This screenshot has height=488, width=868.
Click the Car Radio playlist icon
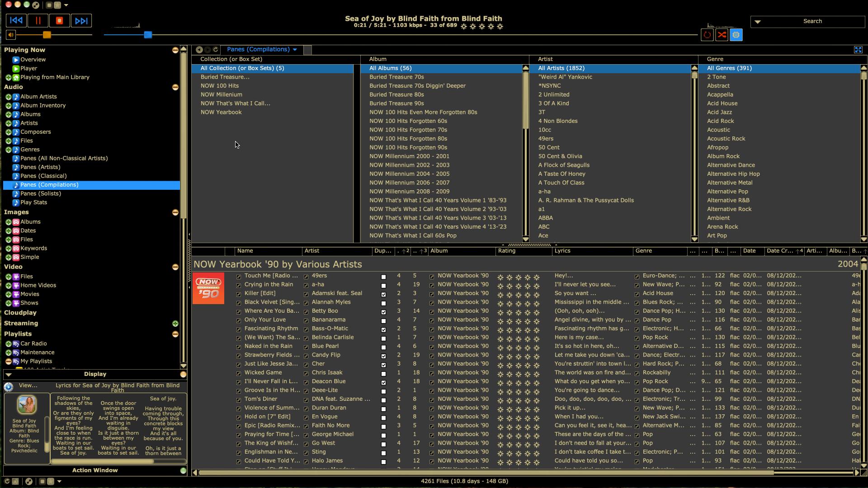click(16, 344)
